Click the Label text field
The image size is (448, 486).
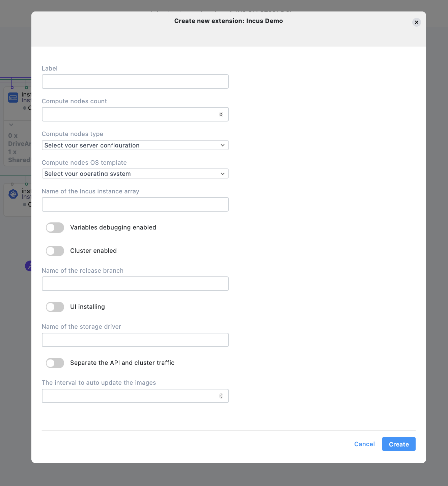135,82
